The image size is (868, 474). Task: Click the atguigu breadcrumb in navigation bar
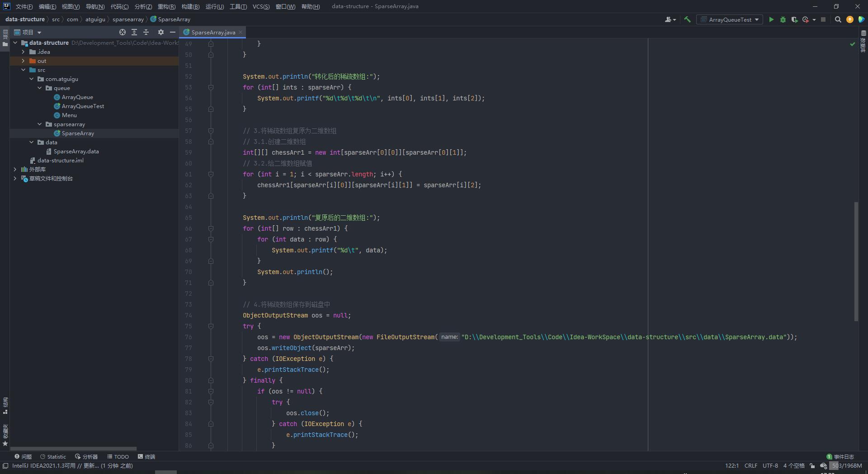pyautogui.click(x=95, y=19)
